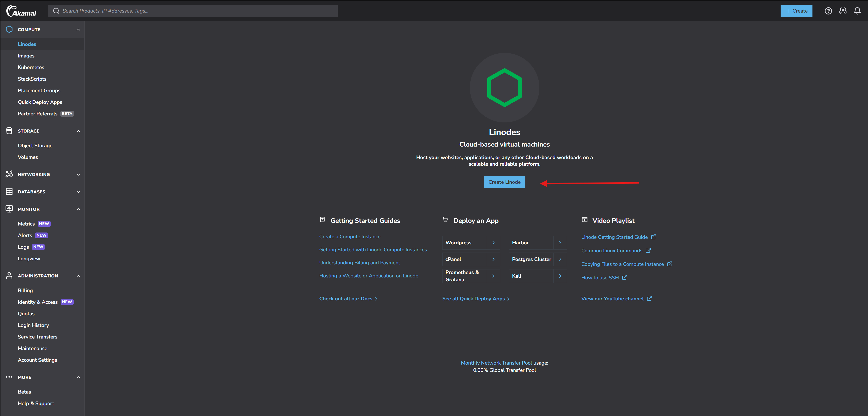The width and height of the screenshot is (868, 416).
Task: Click external link icon next to View our YouTube channel
Action: [649, 298]
